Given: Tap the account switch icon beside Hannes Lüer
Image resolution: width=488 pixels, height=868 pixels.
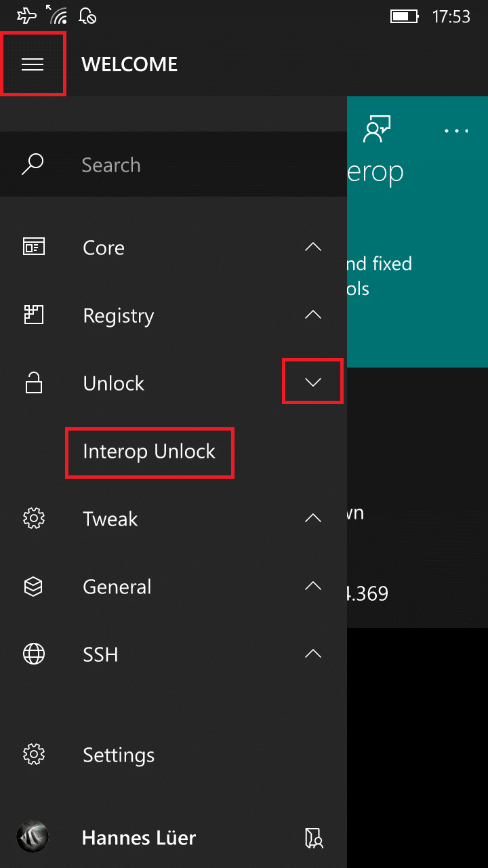Looking at the screenshot, I should coord(314,838).
